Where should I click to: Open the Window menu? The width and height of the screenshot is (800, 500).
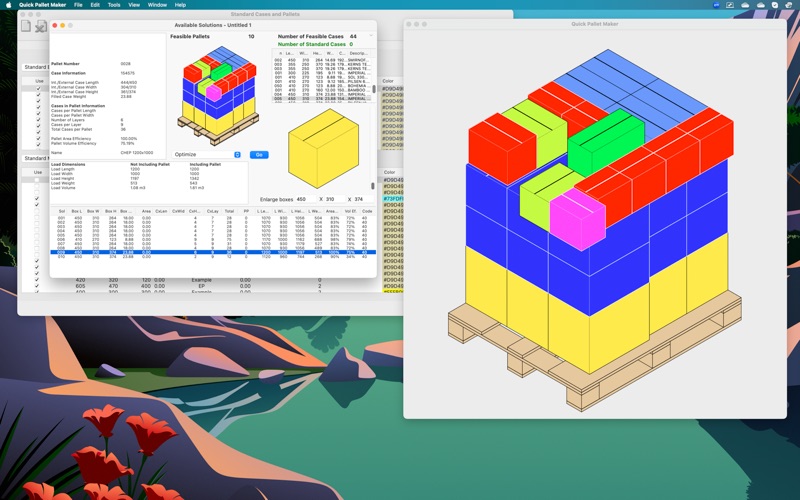tap(157, 5)
